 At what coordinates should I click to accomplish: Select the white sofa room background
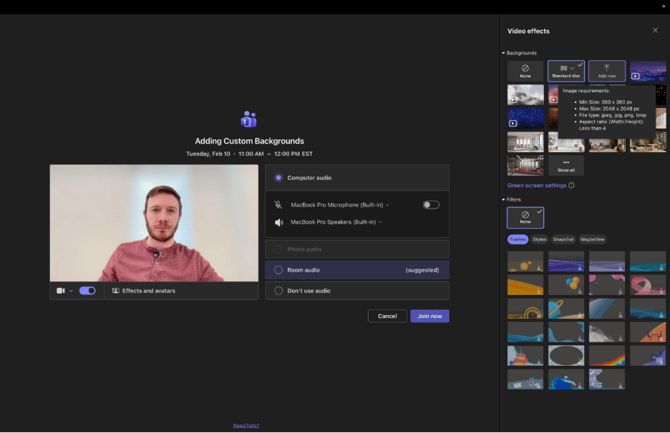tap(566, 144)
